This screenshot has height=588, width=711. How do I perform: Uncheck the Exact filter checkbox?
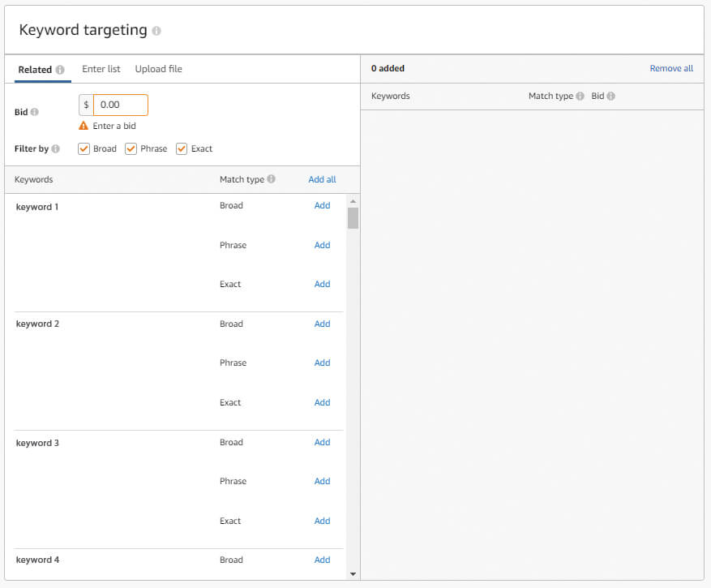182,148
